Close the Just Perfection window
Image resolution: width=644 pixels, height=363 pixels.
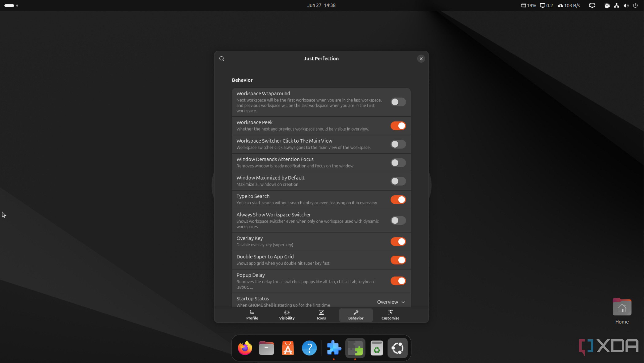(421, 59)
